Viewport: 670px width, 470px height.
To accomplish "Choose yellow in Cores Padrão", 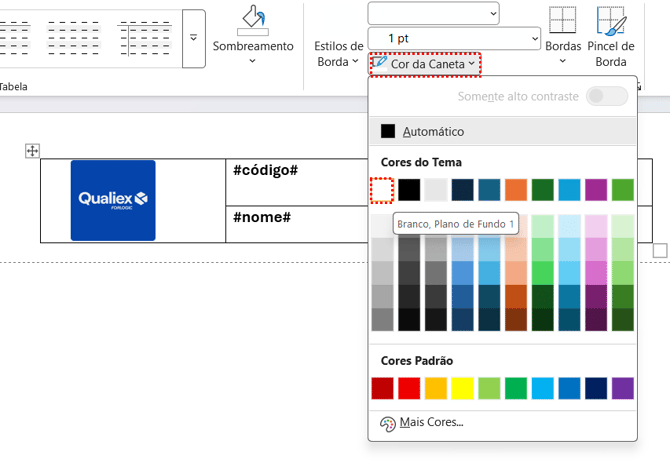I will coord(462,388).
